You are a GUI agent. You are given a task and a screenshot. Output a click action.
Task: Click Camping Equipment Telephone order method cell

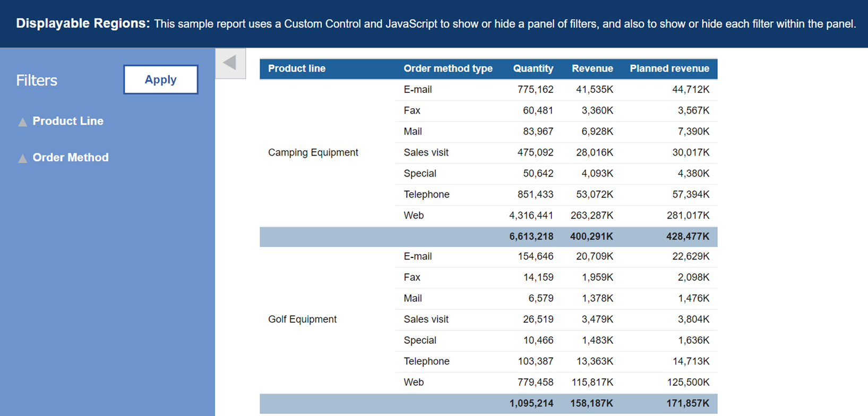pos(426,195)
